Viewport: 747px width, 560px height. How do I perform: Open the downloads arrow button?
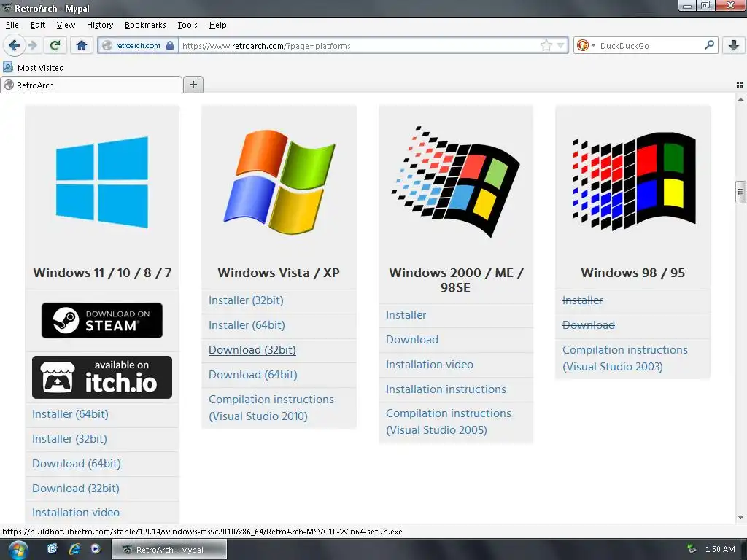point(734,45)
